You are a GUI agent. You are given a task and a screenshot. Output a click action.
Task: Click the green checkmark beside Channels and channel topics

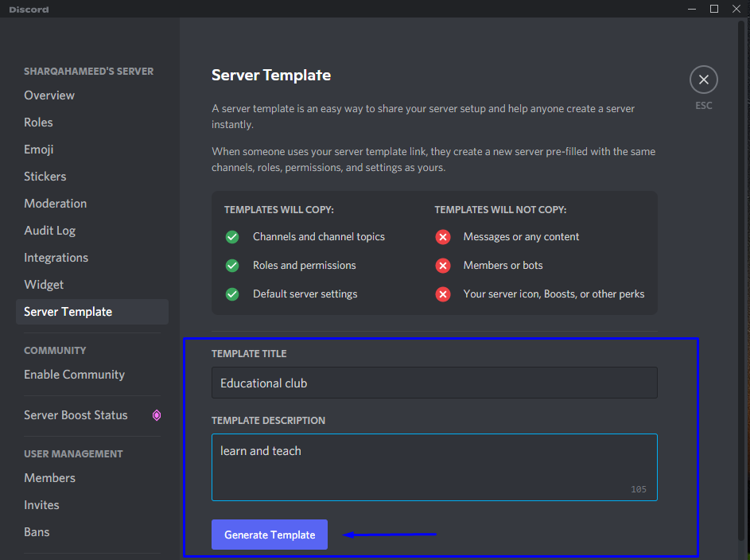231,236
